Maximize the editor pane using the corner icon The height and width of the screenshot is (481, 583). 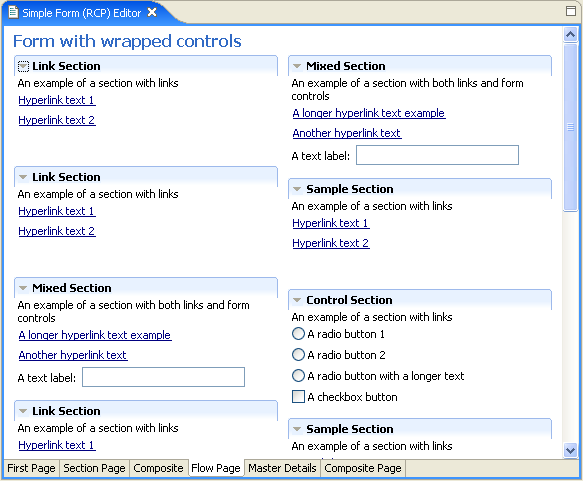571,11
